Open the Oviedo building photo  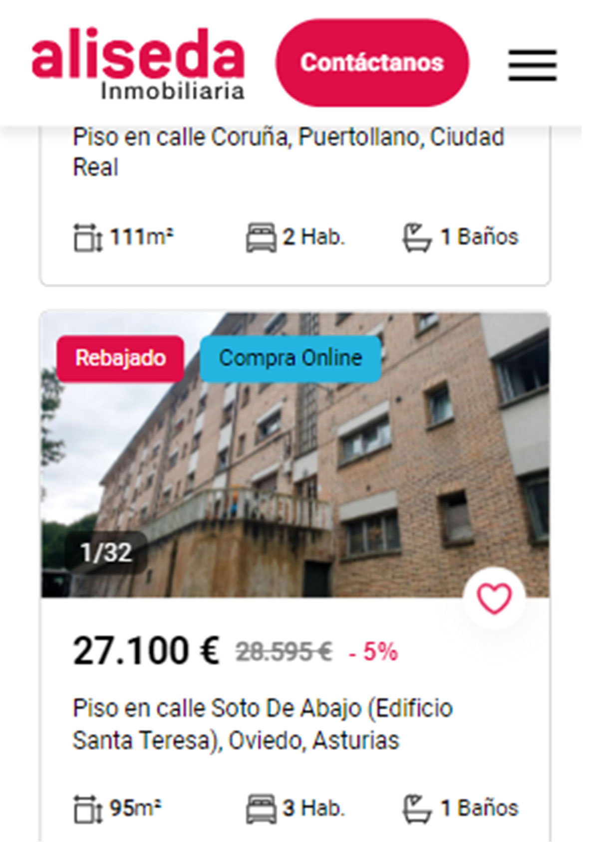296,454
